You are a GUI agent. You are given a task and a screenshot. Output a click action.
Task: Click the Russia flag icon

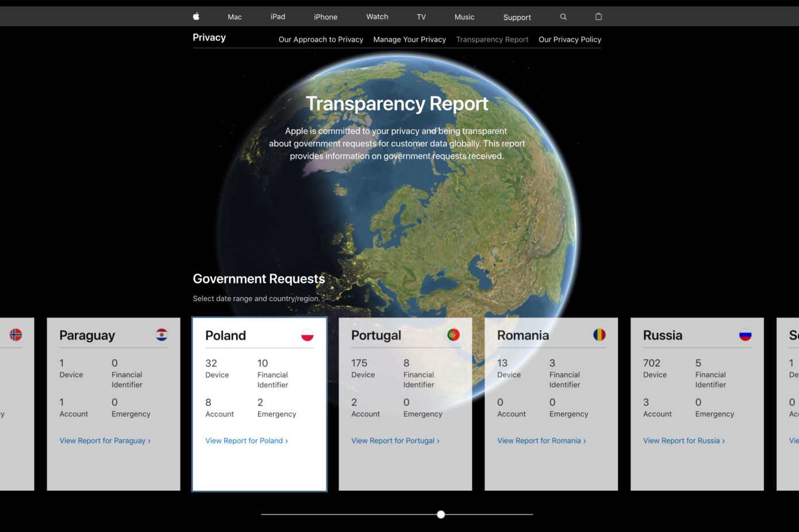tap(746, 334)
